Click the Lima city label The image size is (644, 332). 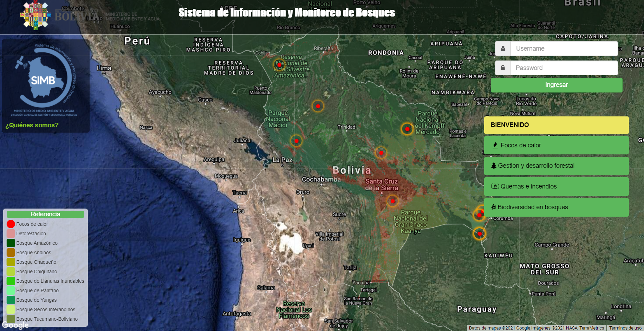coord(104,68)
